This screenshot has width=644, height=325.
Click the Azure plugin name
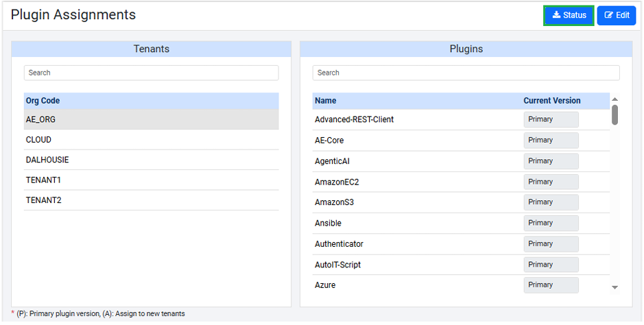pos(325,285)
